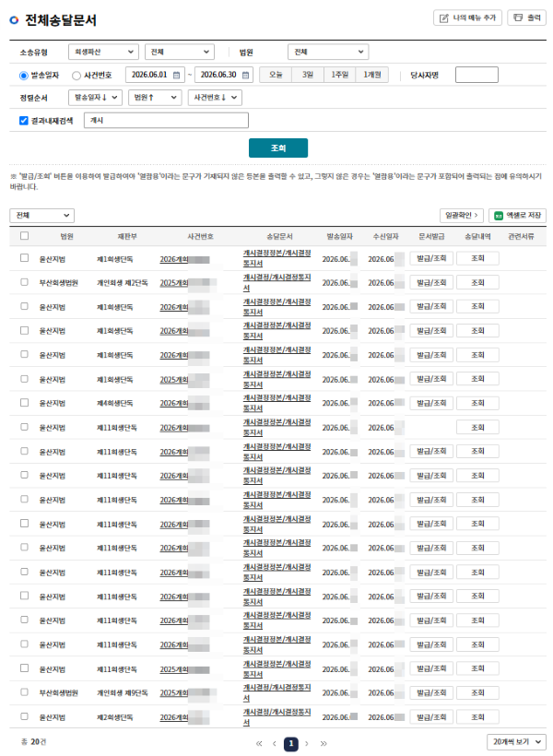The image size is (553, 756).
Task: Click the logo icon beside 전체송달문서 title
Action: point(14,19)
